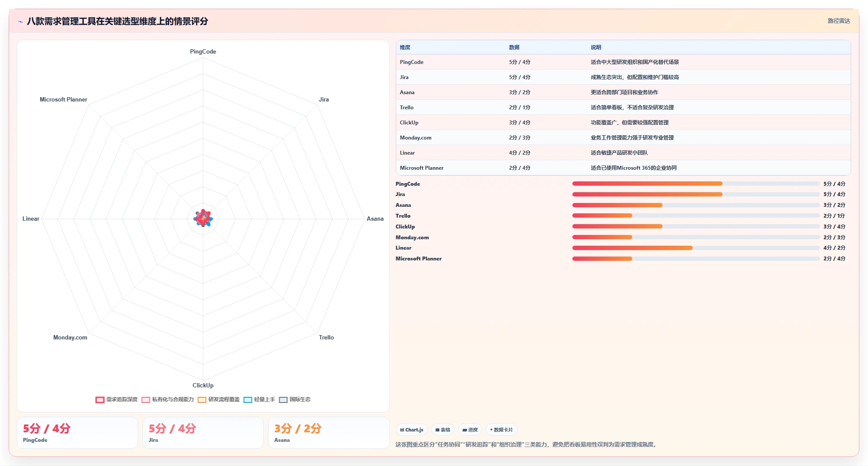868x466 pixels.
Task: Click the Microsoft Planner radar axis label
Action: tap(63, 99)
